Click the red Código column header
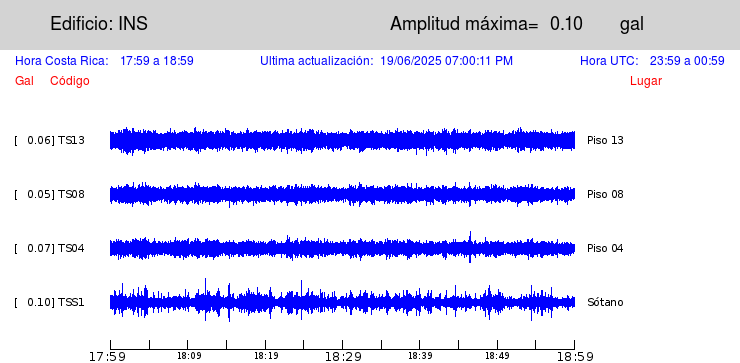Image resolution: width=740 pixels, height=363 pixels. tap(70, 81)
